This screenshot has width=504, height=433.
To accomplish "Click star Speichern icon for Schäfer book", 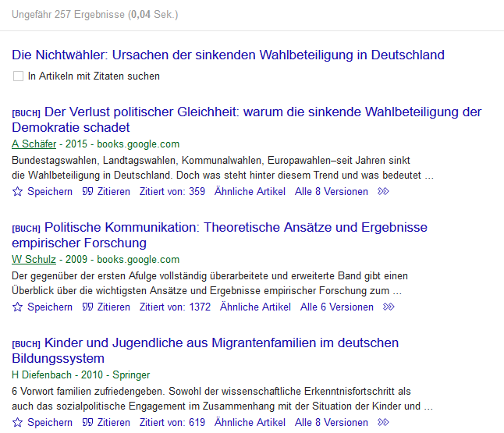I will (x=18, y=191).
